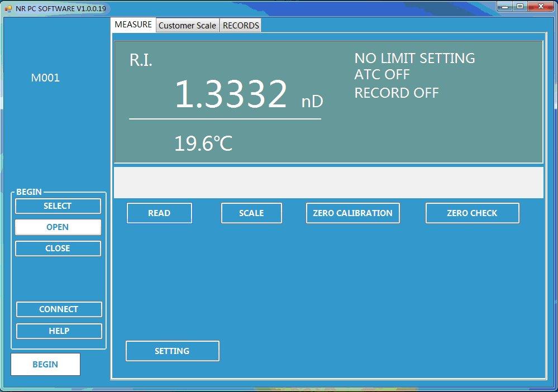
Task: Switch to the MEASURE tab
Action: tap(133, 25)
